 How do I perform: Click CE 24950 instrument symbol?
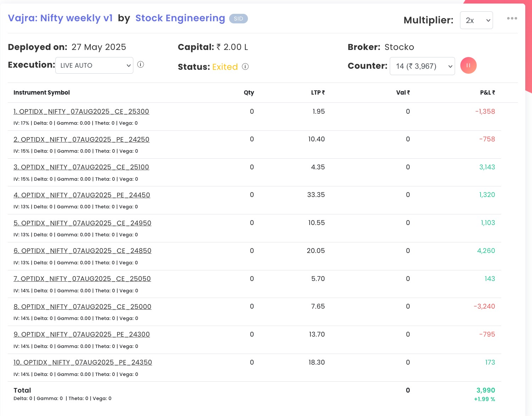click(82, 223)
